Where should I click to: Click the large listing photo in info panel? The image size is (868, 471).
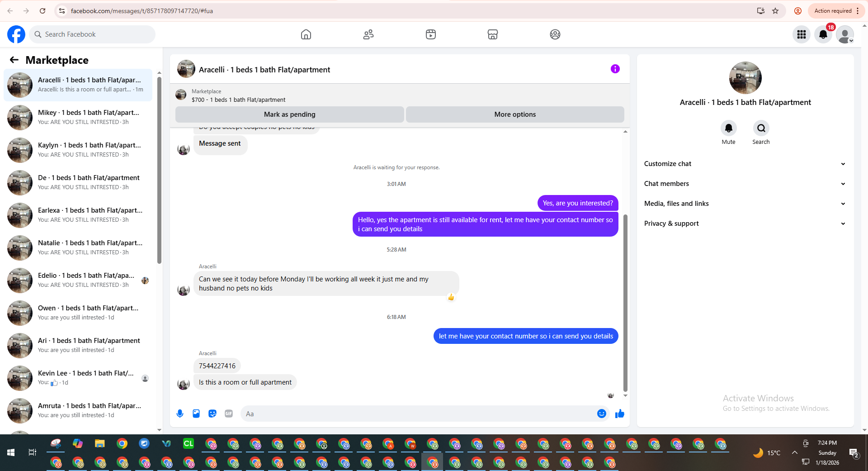click(x=745, y=78)
